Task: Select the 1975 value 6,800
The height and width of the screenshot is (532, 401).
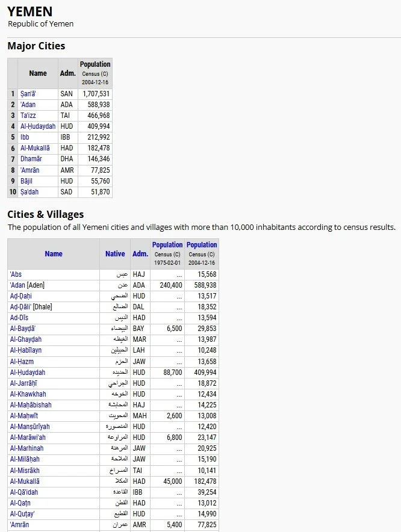Action: click(174, 438)
